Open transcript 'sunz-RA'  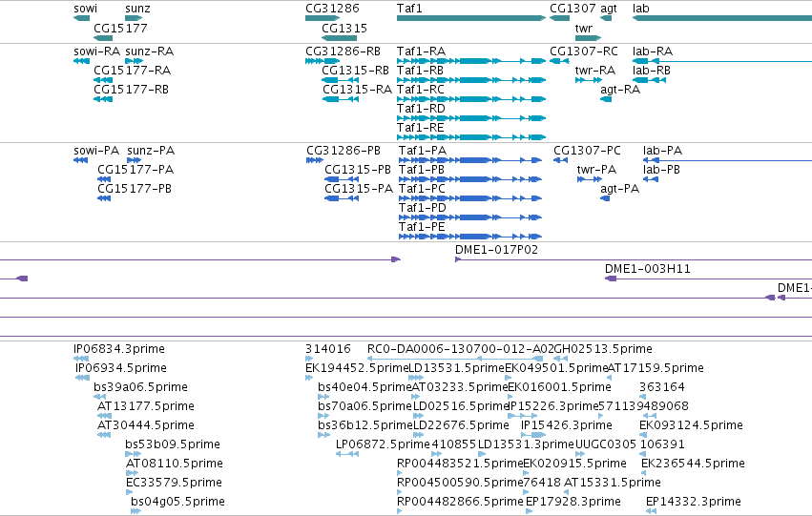150,52
